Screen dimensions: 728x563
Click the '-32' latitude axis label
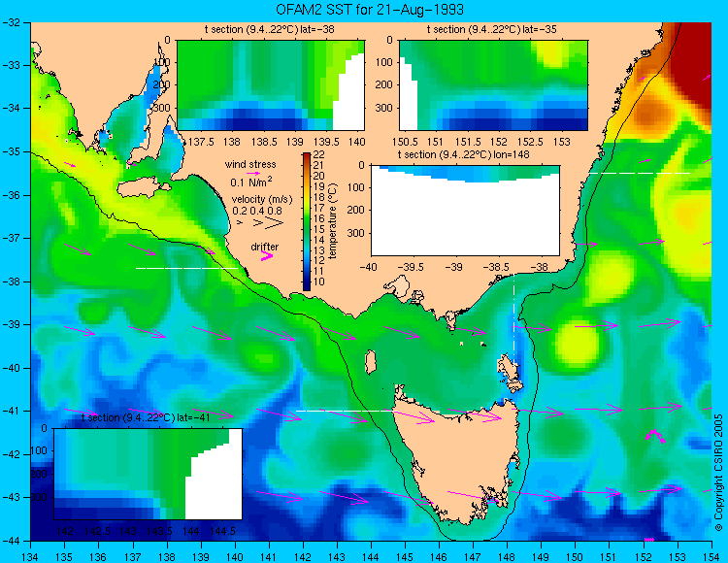[x=10, y=22]
